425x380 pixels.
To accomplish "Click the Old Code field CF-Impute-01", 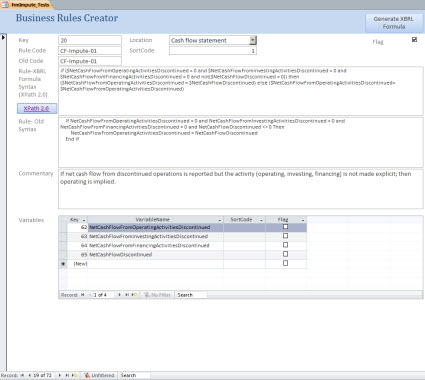I will coord(90,61).
